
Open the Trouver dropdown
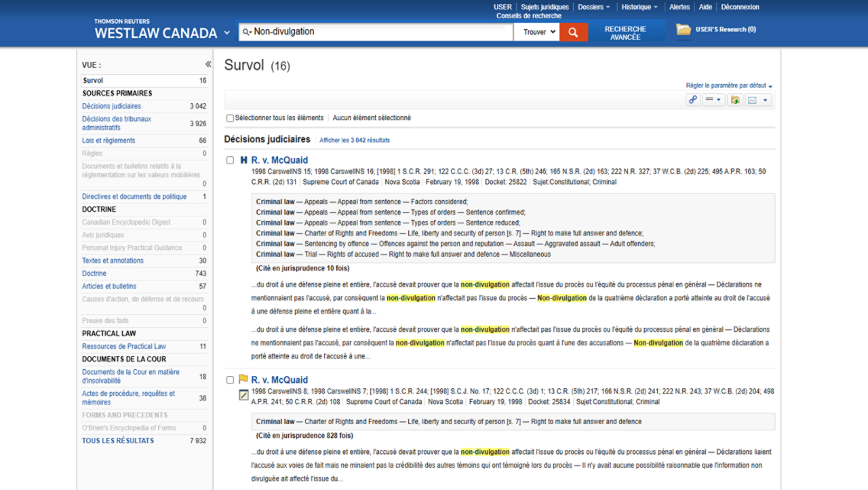[536, 31]
